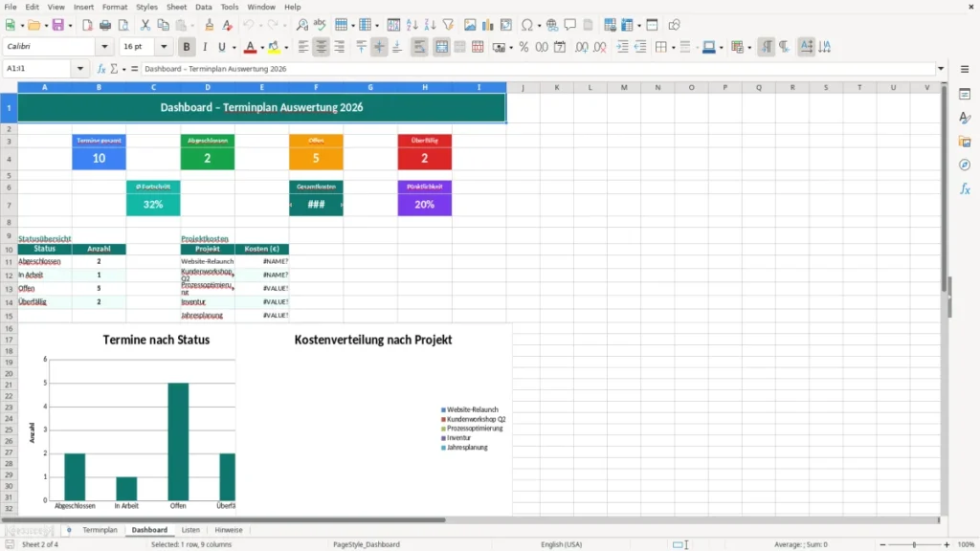Toggle Underline formatting
This screenshot has height=551, width=980.
point(222,47)
